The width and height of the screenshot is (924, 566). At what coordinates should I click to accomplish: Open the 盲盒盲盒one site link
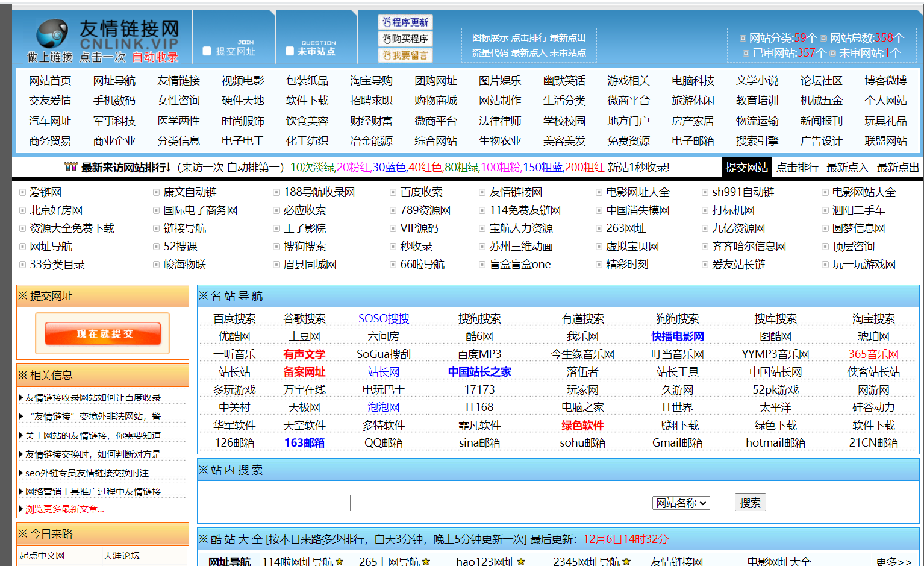[x=520, y=265]
